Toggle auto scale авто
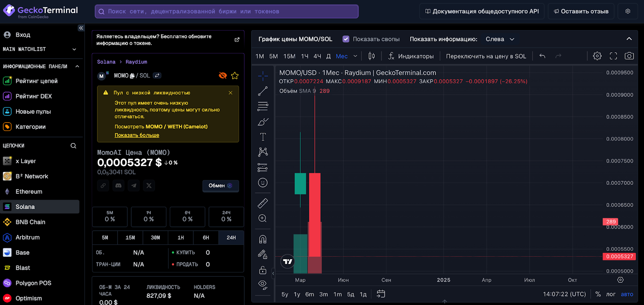Screen dimensions: 644x305 [x=627, y=294]
